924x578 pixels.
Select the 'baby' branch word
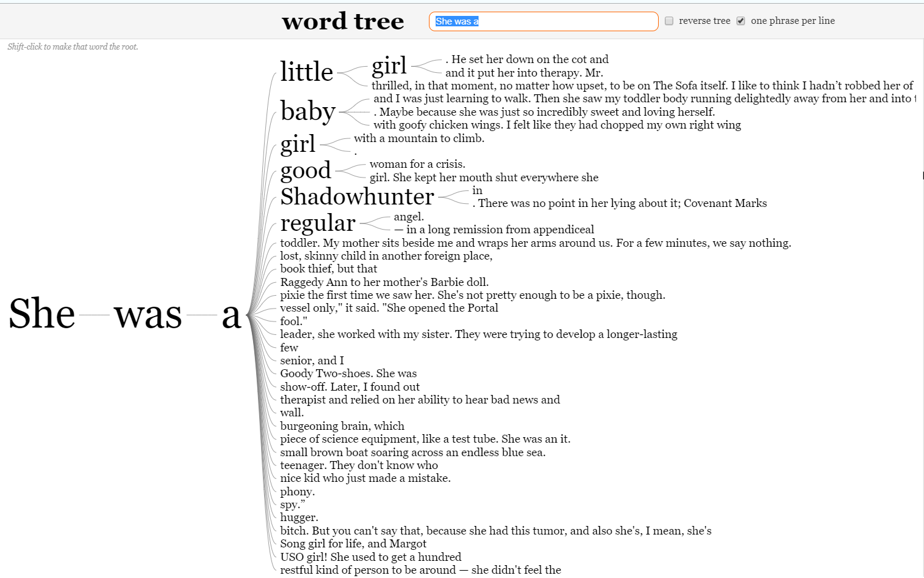(308, 111)
